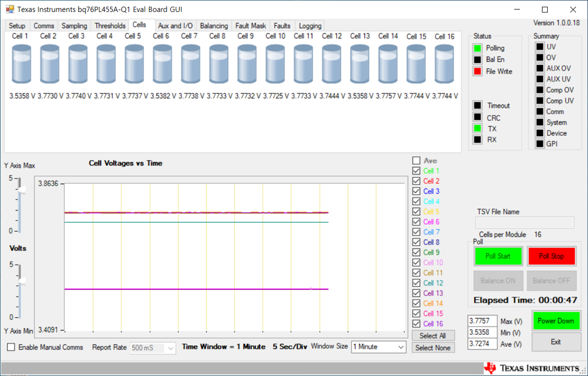Click the Cell 5 battery icon
The height and width of the screenshot is (376, 588).
tap(134, 64)
